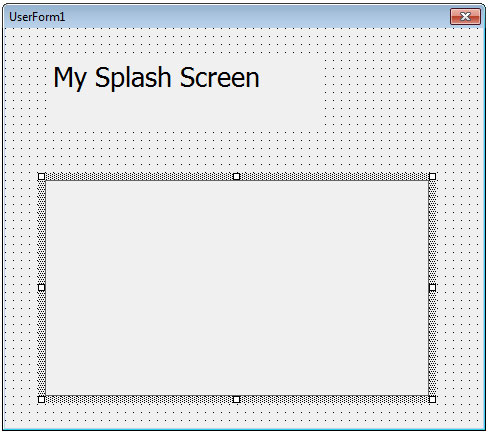Click the top-center sizing handle of selected control
Viewport: 488px width, 433px height.
[236, 176]
